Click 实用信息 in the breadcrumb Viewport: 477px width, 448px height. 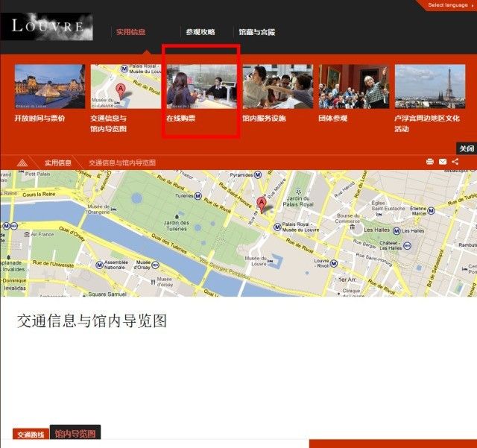click(x=58, y=163)
